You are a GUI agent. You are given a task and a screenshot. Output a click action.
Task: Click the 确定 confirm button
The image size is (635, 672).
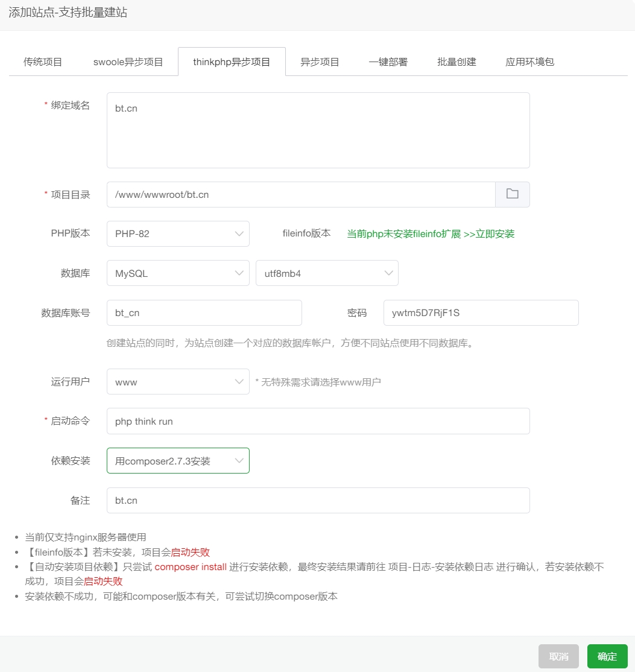pos(607,656)
